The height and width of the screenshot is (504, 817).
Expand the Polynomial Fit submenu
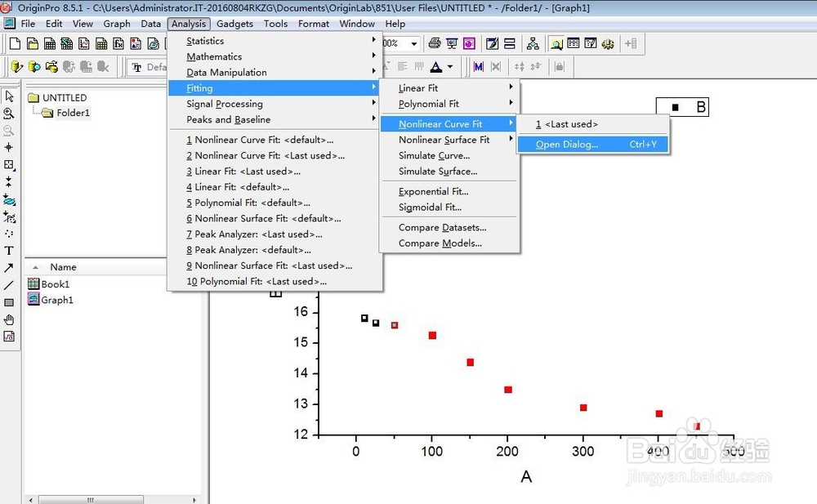coord(449,104)
